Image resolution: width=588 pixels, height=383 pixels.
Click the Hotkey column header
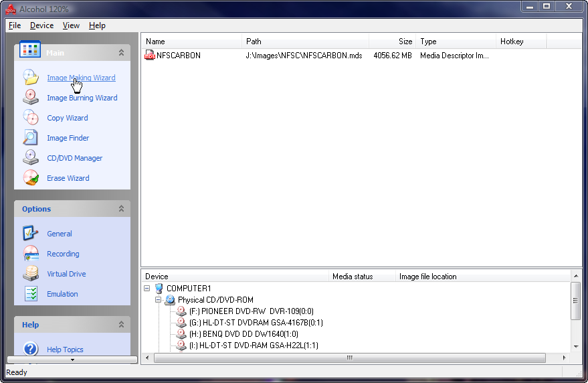point(521,42)
